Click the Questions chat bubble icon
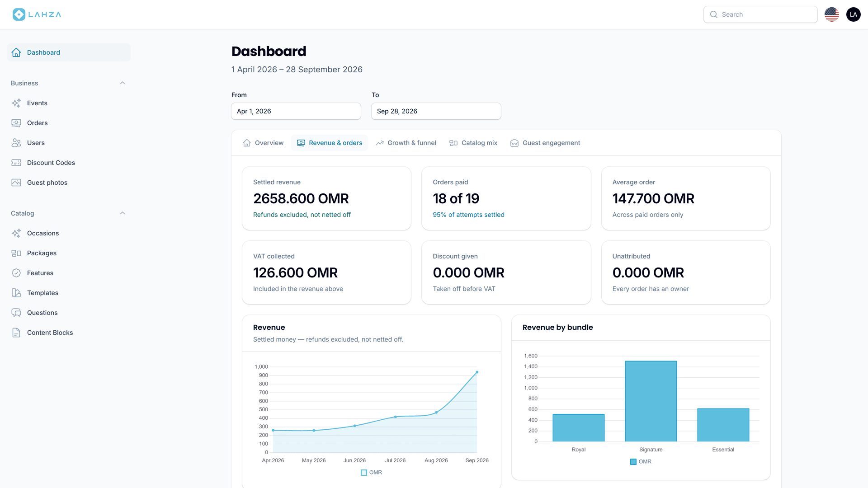 pos(16,313)
